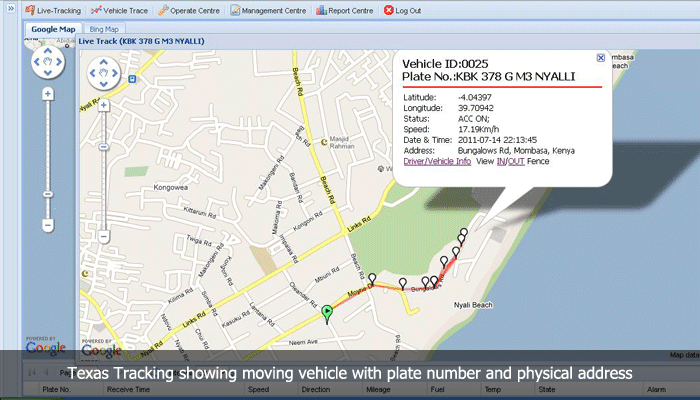The image size is (700, 400).
Task: Pan the Live Track map right
Action: coord(115,73)
